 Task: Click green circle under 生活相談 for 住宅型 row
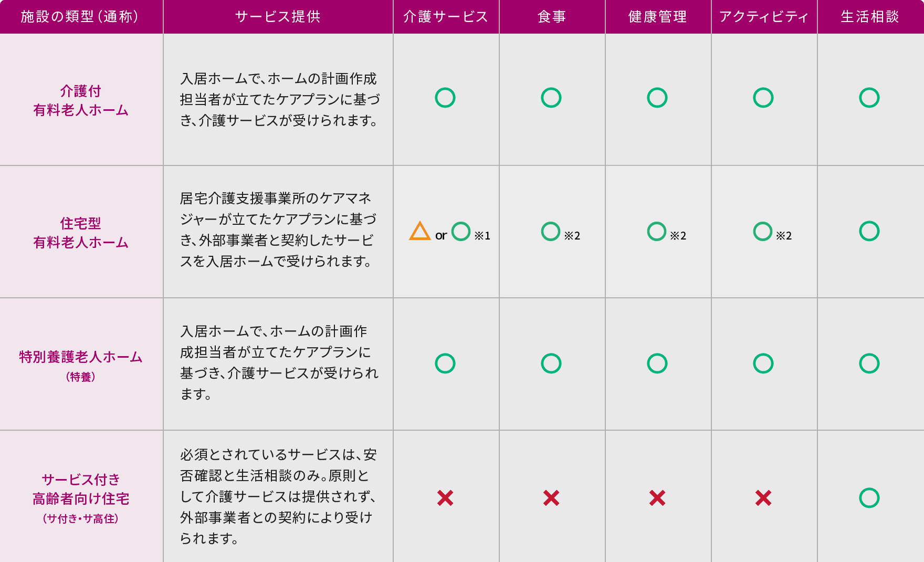pyautogui.click(x=869, y=231)
